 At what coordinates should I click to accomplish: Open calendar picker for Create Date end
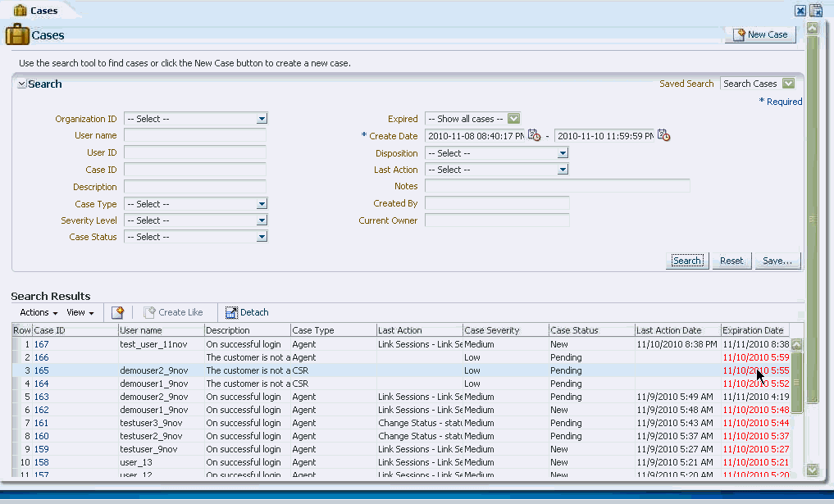663,136
